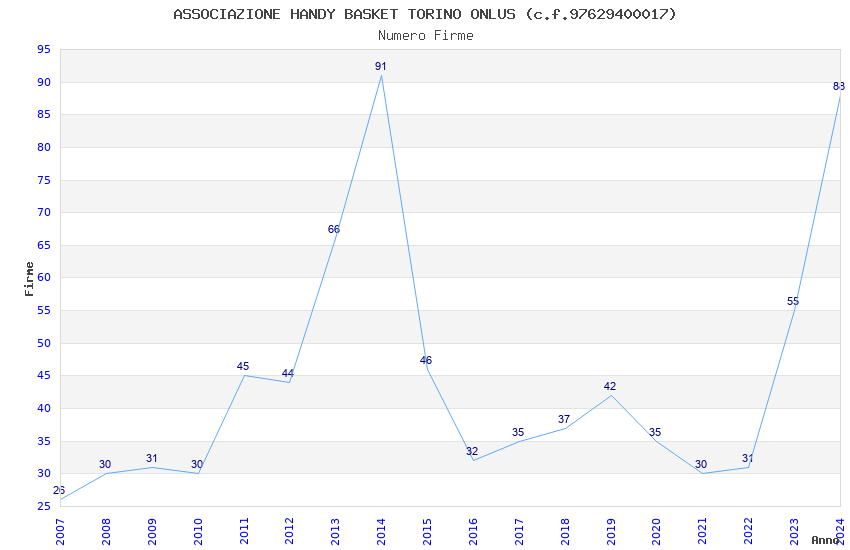Click the x-axis year 2010
Image resolution: width=850 pixels, height=550 pixels.
pyautogui.click(x=198, y=532)
